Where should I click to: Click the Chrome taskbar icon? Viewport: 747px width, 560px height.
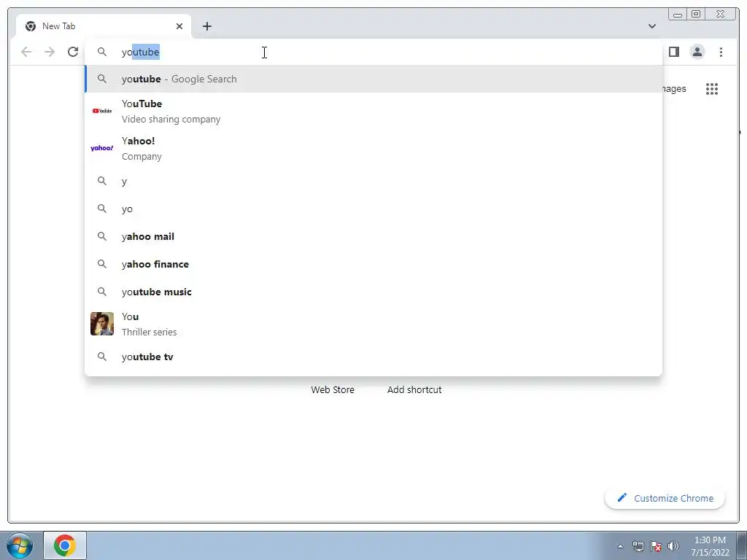pos(65,545)
